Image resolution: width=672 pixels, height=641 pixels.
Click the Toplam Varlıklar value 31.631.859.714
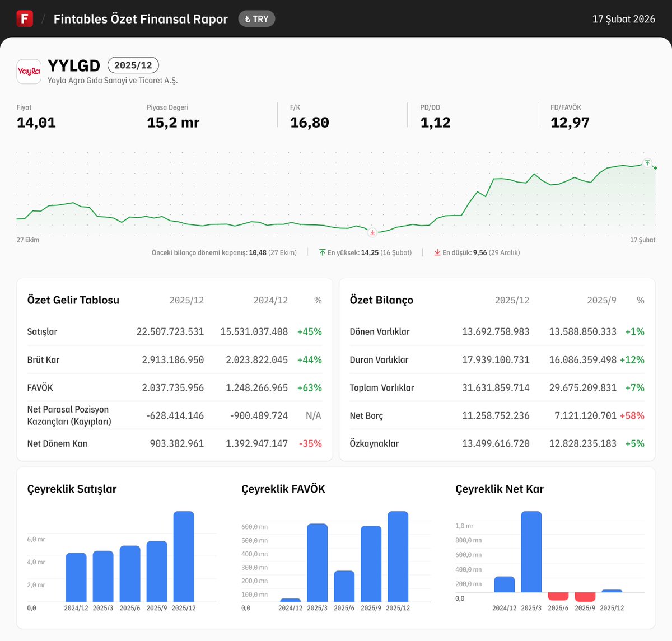point(496,387)
